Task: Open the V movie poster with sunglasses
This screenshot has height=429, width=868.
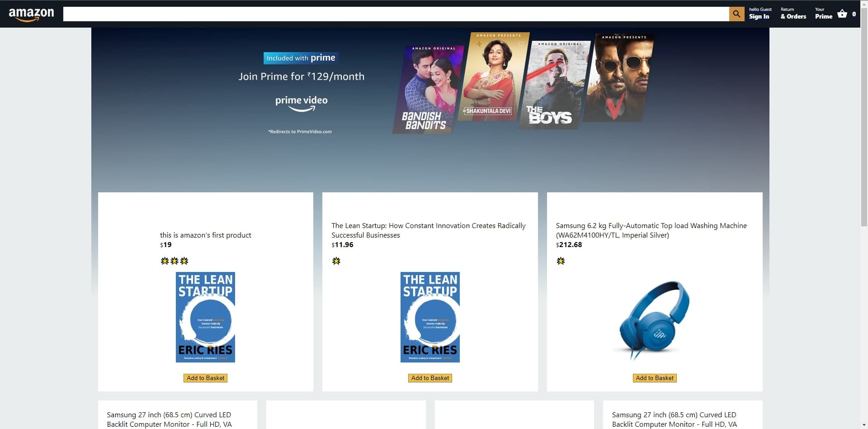Action: [x=618, y=77]
